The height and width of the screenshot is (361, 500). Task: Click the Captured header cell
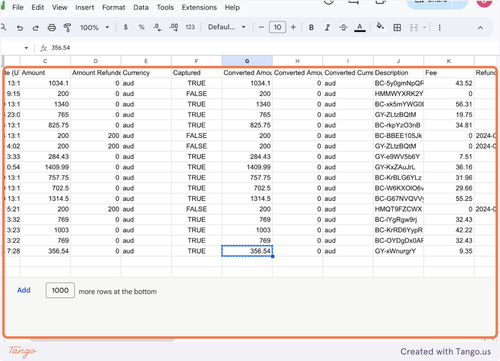pyautogui.click(x=196, y=73)
